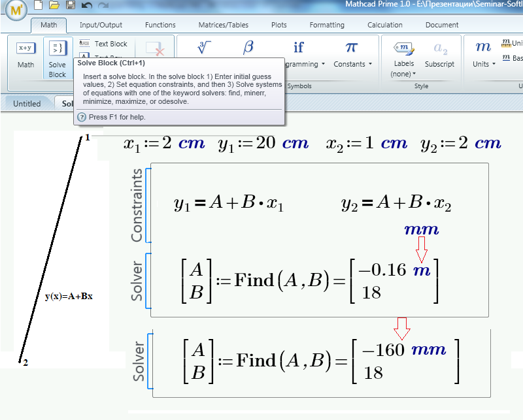The height and width of the screenshot is (420, 523).
Task: Click the -0.16 m result value
Action: click(394, 270)
